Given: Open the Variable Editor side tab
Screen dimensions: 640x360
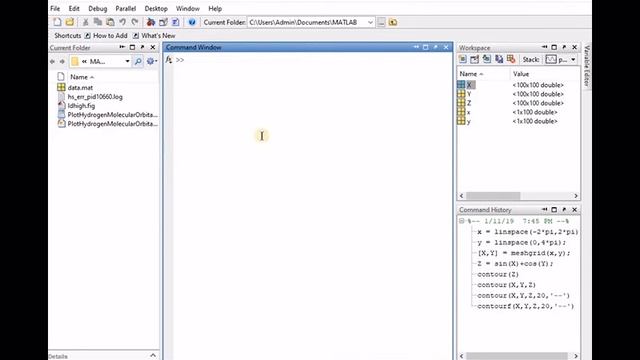Looking at the screenshot, I should 587,66.
